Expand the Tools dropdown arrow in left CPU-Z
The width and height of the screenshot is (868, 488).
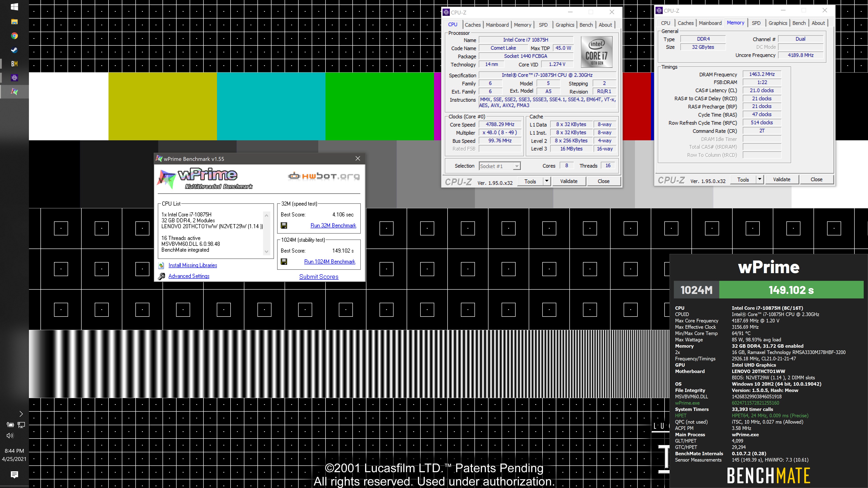tap(547, 181)
